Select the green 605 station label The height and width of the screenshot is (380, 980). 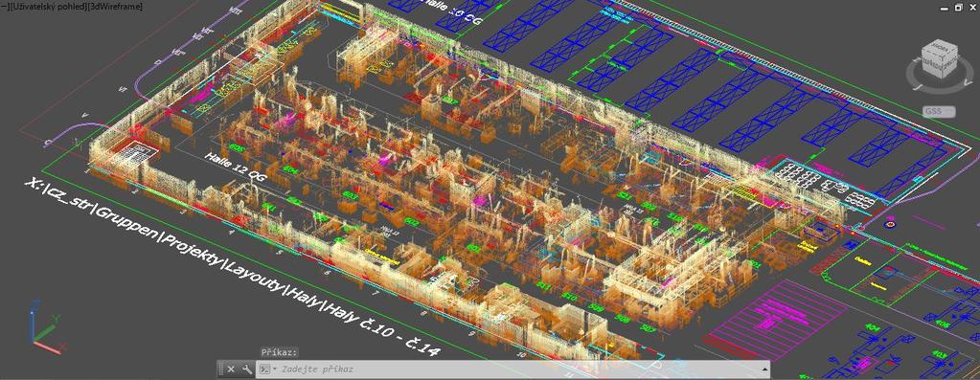237,147
